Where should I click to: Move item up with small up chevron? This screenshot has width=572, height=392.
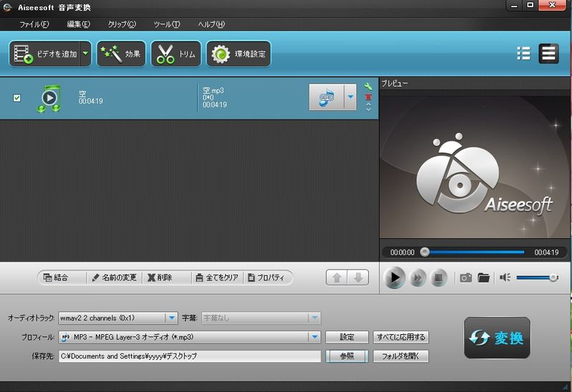pos(368,104)
